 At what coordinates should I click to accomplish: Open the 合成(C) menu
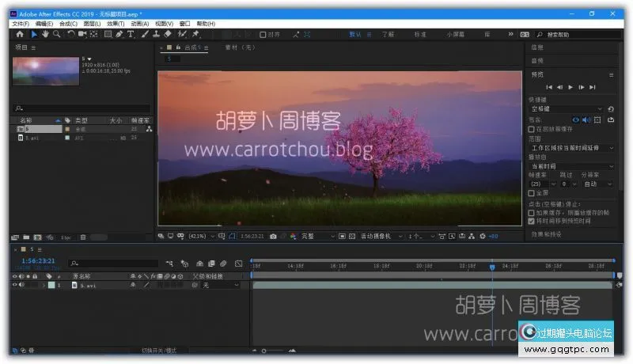click(x=68, y=24)
